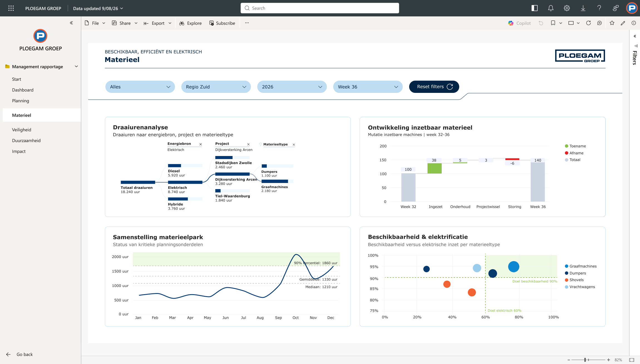Open the File menu
The height and width of the screenshot is (364, 640).
point(95,23)
